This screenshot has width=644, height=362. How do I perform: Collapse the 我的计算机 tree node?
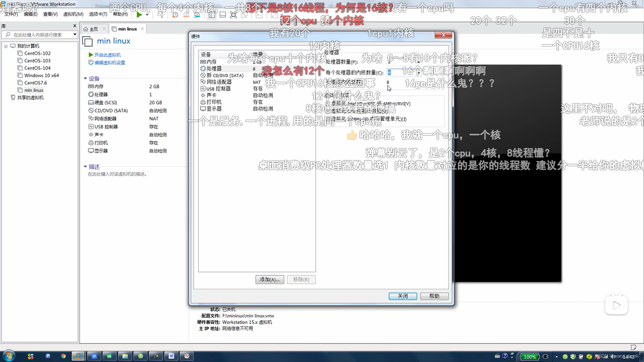pyautogui.click(x=6, y=46)
